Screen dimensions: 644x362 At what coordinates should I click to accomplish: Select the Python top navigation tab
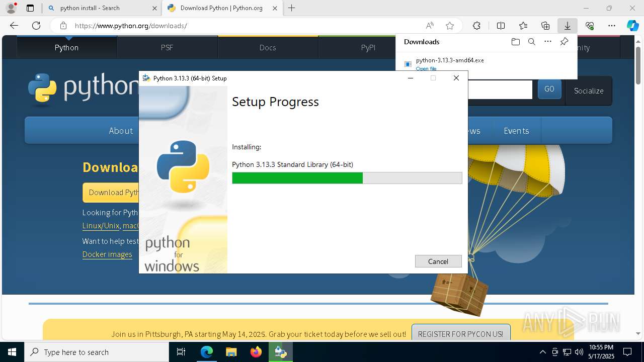67,47
